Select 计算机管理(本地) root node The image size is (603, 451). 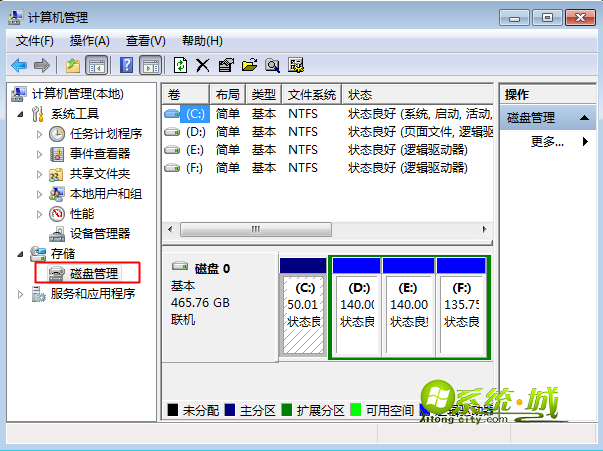tap(78, 94)
